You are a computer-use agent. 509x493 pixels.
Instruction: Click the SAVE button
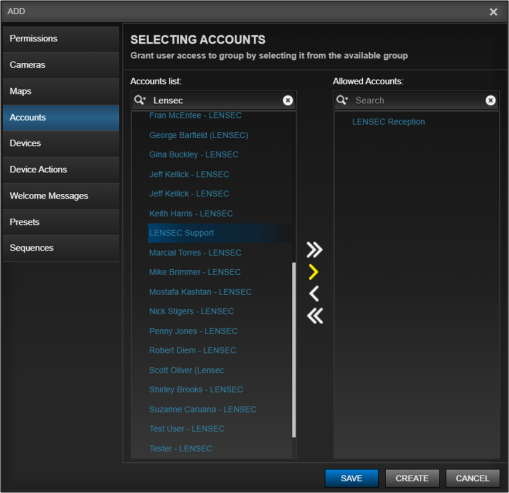click(x=352, y=478)
